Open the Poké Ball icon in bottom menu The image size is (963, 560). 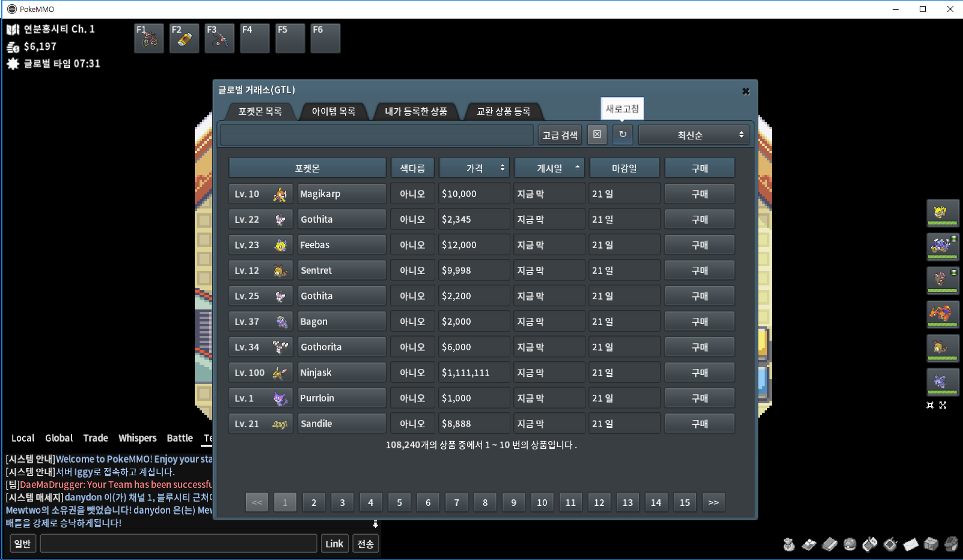click(849, 544)
